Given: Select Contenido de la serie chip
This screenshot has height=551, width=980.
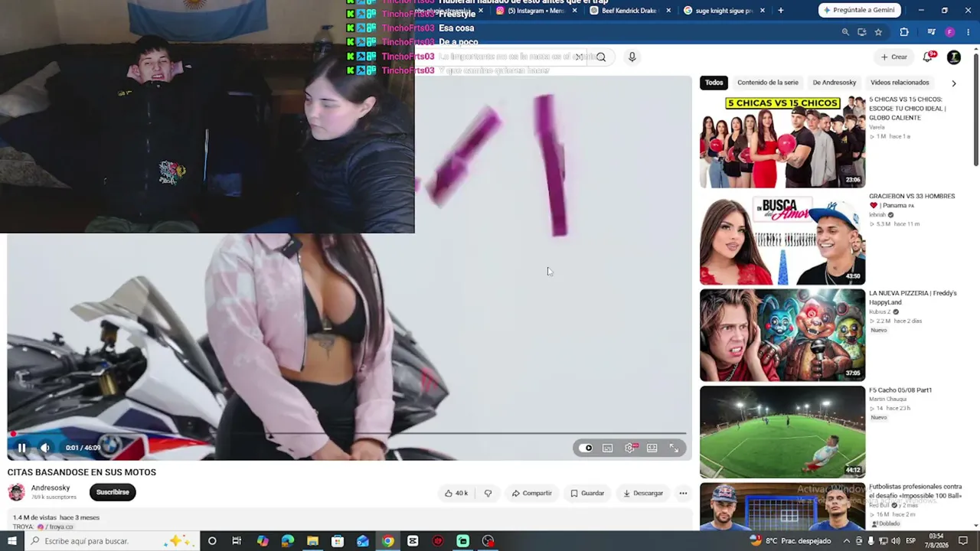Looking at the screenshot, I should (767, 83).
